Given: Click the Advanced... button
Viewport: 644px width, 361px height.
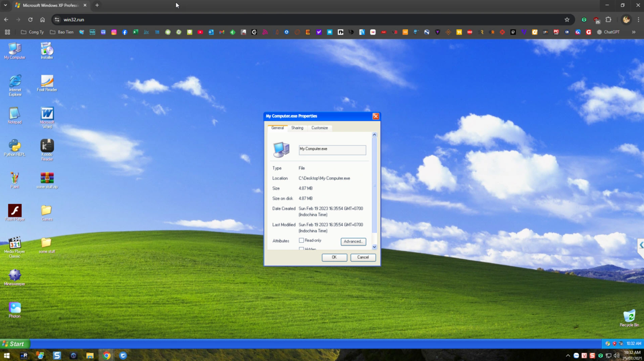Looking at the screenshot, I should (353, 241).
